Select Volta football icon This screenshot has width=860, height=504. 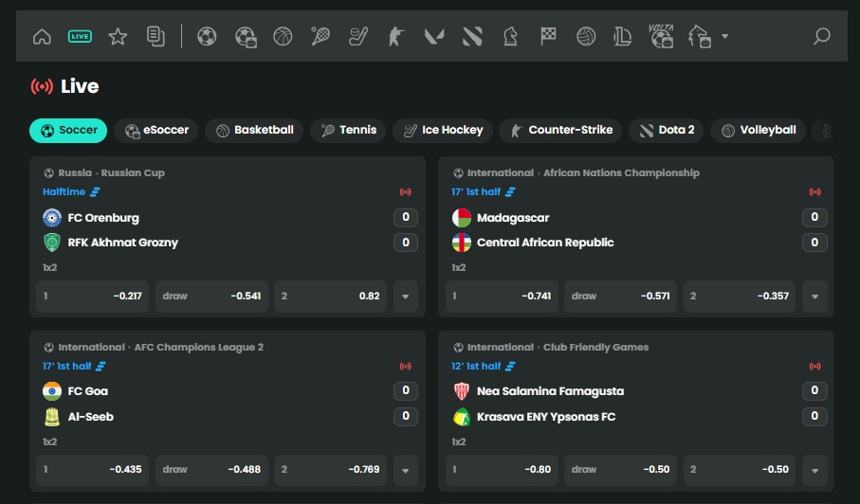(x=661, y=36)
